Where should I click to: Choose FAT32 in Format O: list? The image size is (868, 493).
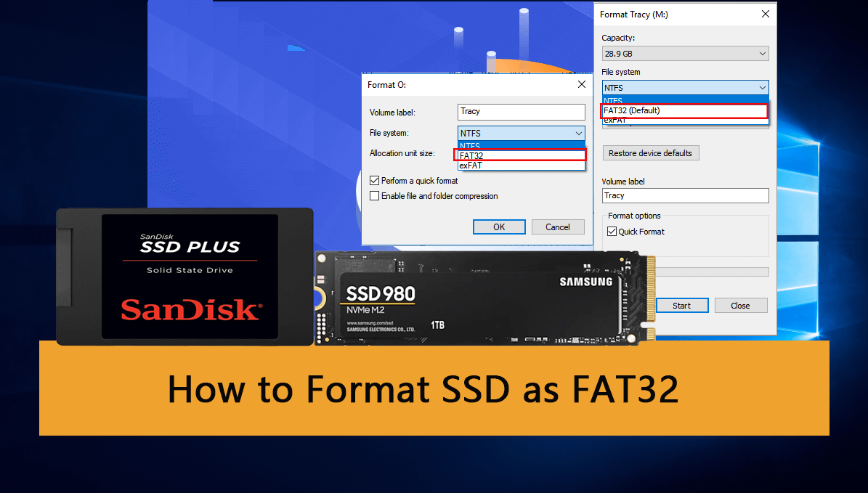[519, 155]
